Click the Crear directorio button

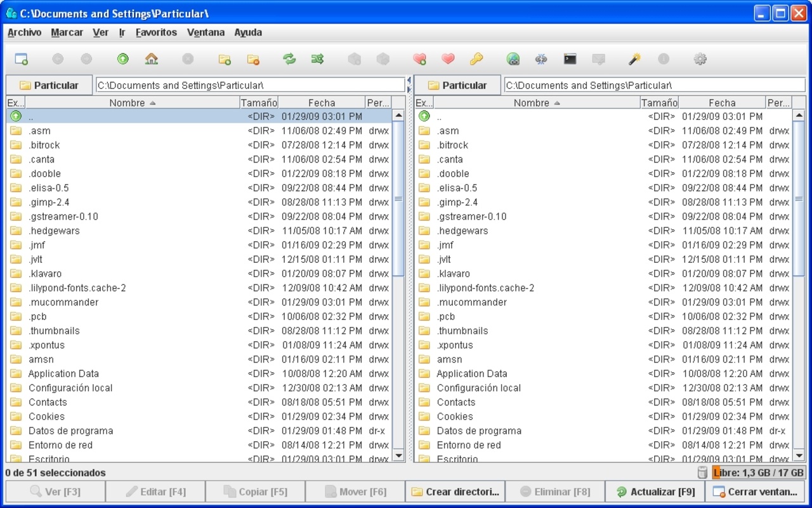tap(455, 491)
